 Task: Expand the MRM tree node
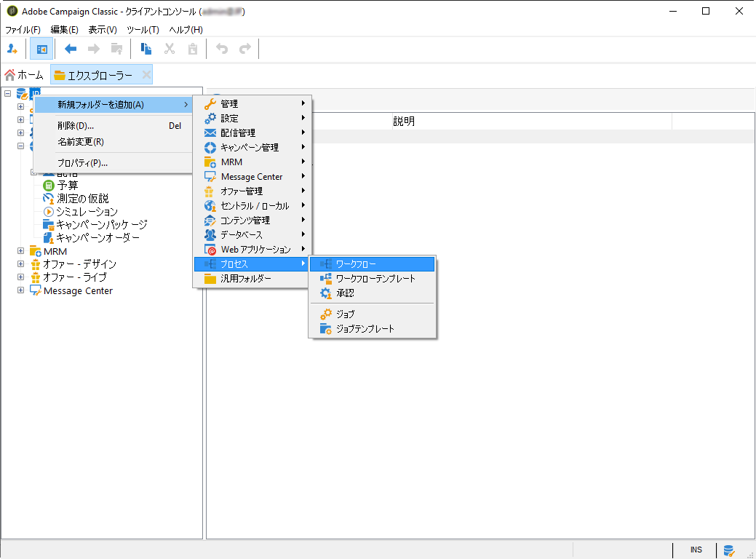click(20, 251)
